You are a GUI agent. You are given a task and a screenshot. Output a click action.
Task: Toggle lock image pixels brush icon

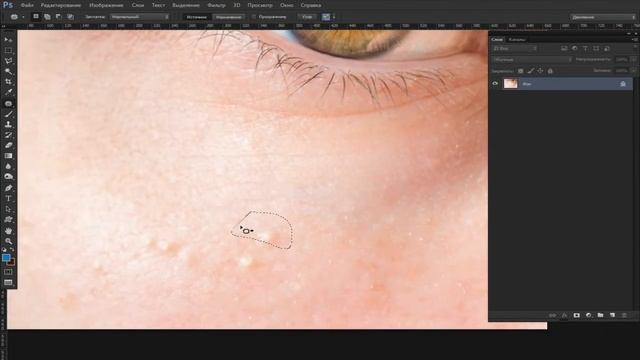530,71
